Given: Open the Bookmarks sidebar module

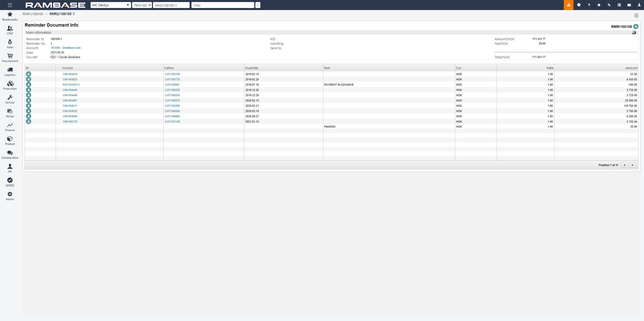Looking at the screenshot, I should point(10,16).
